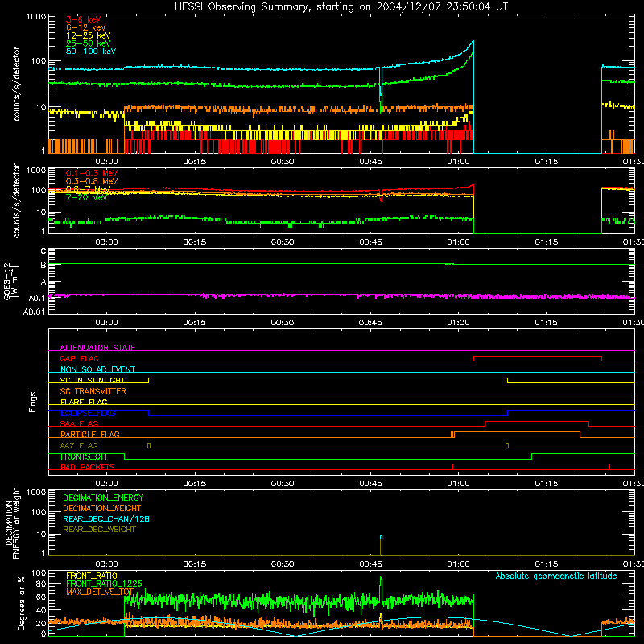Image resolution: width=644 pixels, height=644 pixels.
Task: Click the REAR_DEC_WEIGHT legend label
Action: tap(99, 530)
